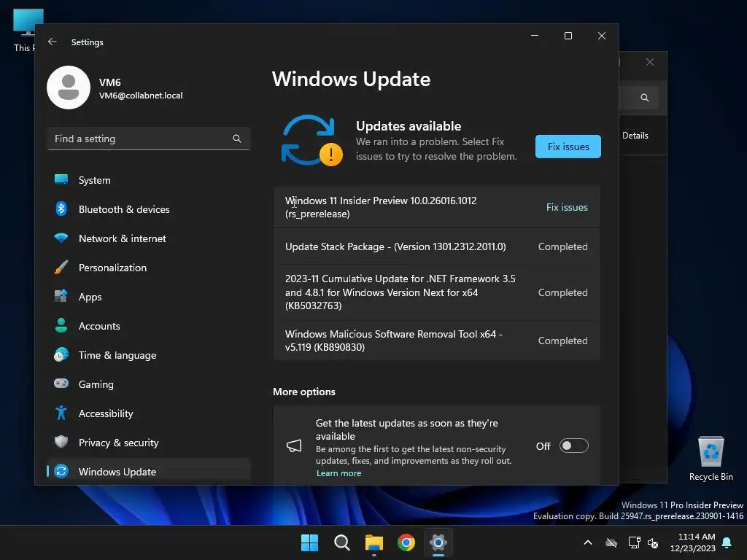Open Bluetooth & devices settings
Screen dimensions: 747x560
149,209
